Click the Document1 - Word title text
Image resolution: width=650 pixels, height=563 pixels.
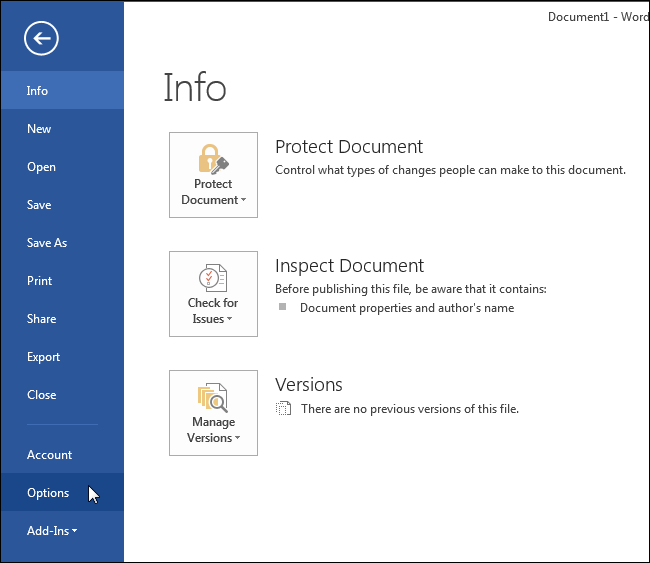coord(598,17)
